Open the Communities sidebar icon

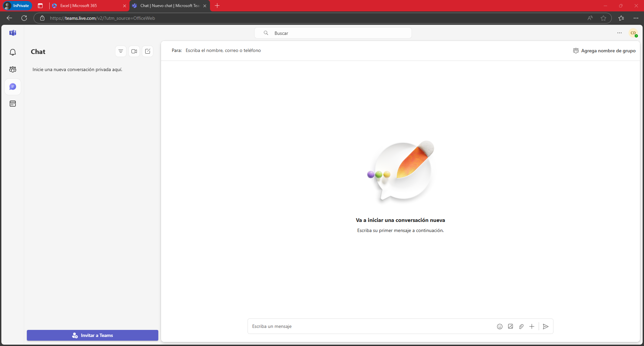[13, 69]
